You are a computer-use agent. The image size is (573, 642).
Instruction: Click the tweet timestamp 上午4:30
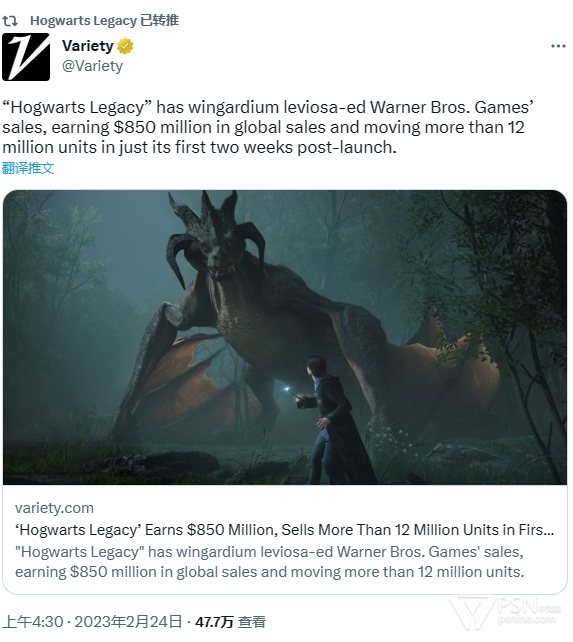33,622
